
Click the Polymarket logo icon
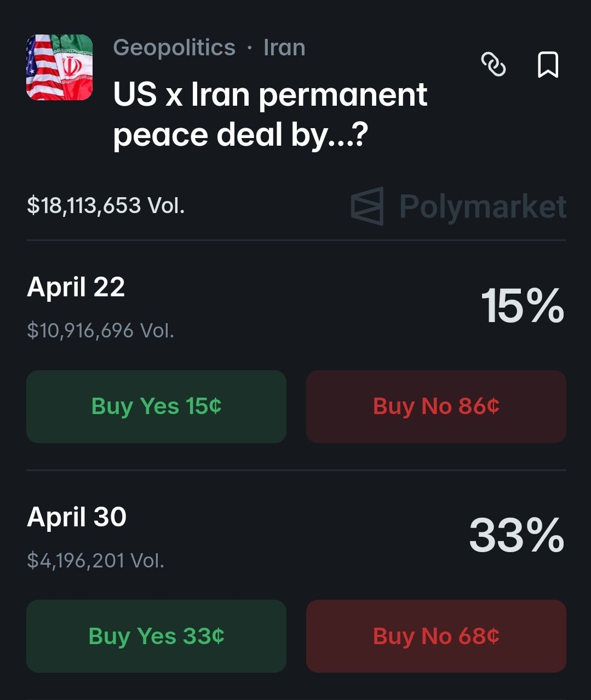(x=367, y=206)
